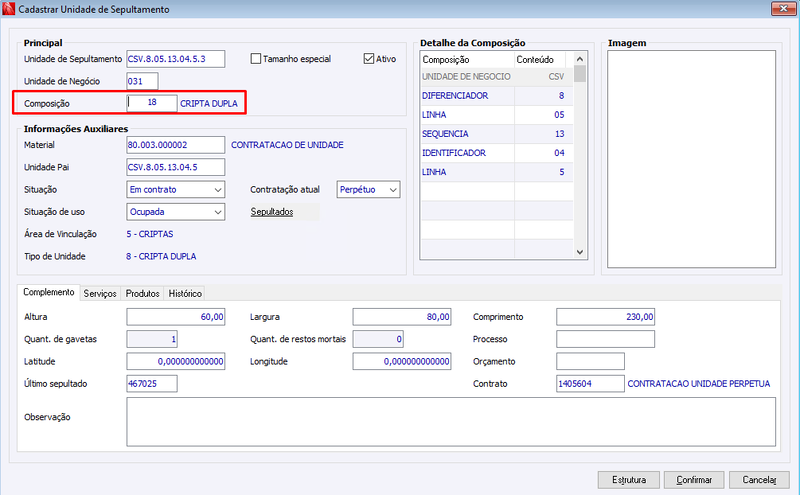Click the Composição code field
This screenshot has height=495, width=800.
[152, 103]
